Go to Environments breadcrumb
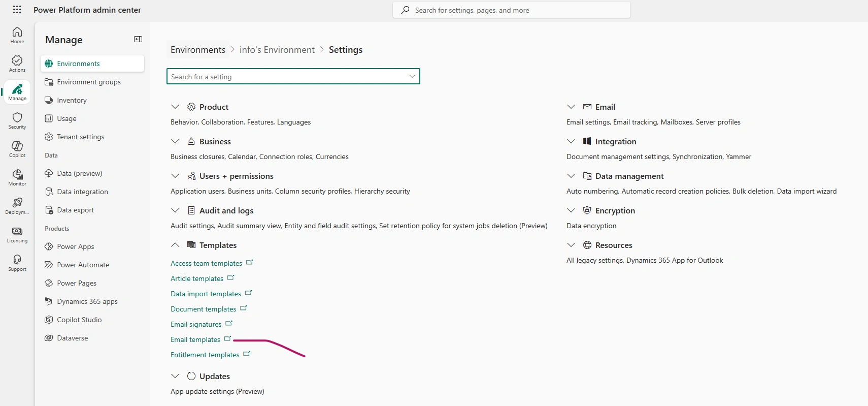868x406 pixels. (x=198, y=50)
